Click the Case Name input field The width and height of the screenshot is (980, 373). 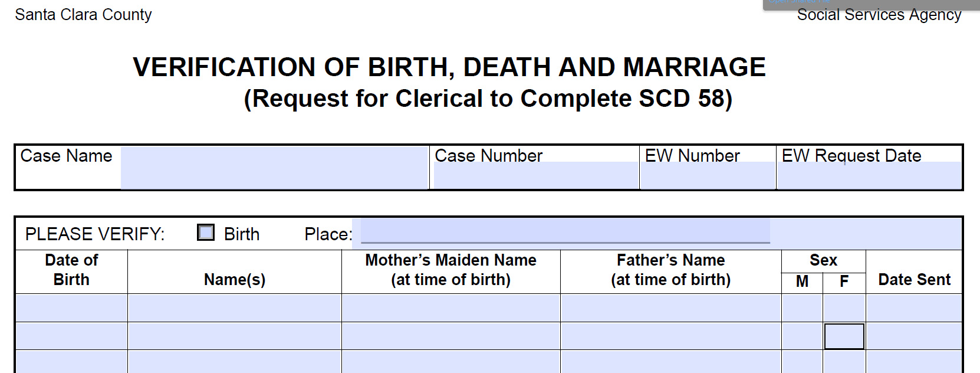coord(274,168)
